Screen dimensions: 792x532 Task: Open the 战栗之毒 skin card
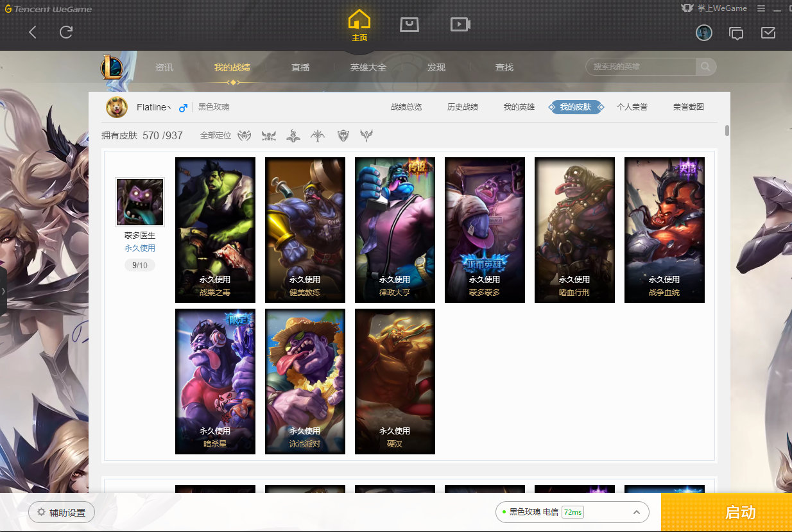[x=215, y=230]
